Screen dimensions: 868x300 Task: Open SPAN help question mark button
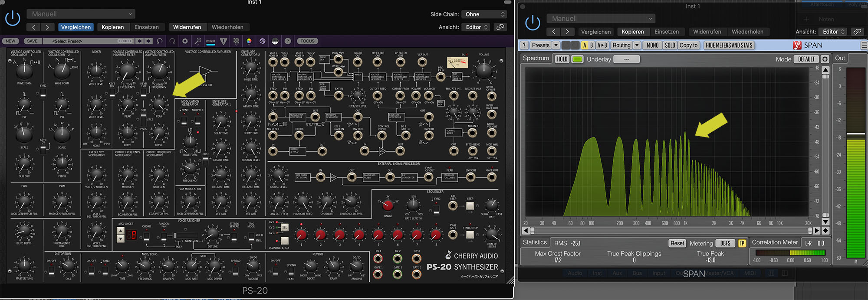(524, 45)
